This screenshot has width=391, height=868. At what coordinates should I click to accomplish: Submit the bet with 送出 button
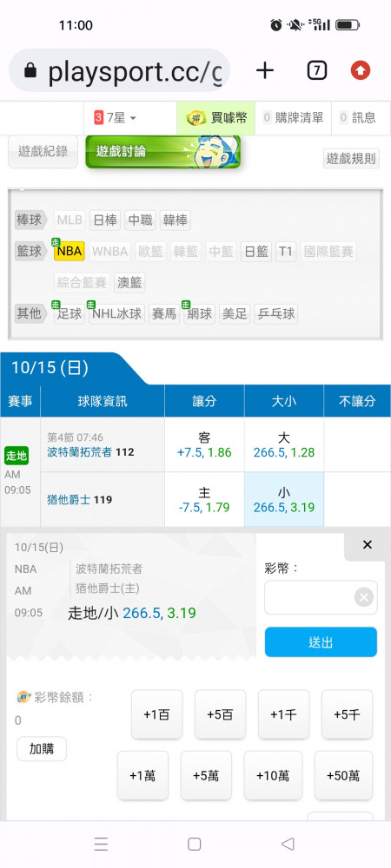pyautogui.click(x=321, y=642)
